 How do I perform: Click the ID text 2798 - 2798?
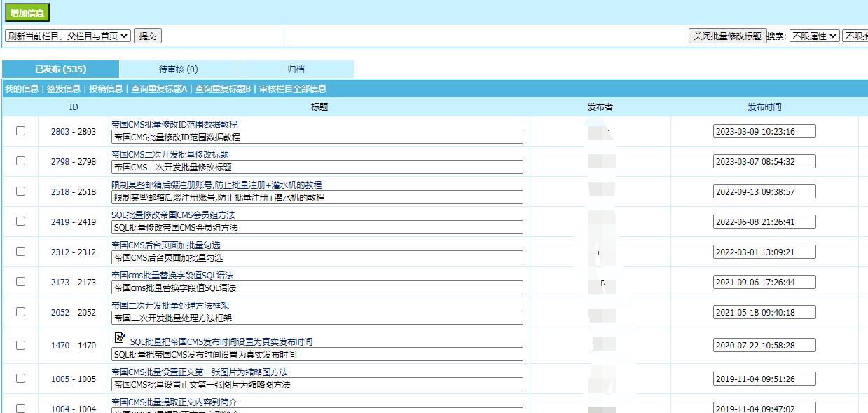tap(74, 162)
